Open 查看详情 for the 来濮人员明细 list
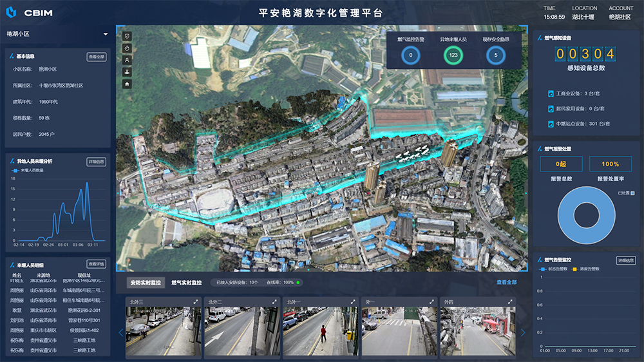 pos(97,264)
